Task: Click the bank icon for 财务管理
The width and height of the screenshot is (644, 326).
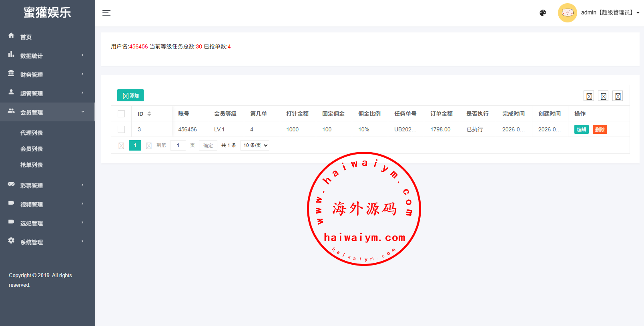Action: click(11, 73)
